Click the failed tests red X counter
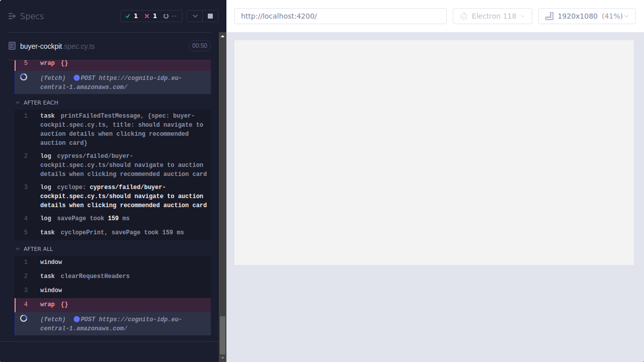This screenshot has height=362, width=644. (151, 16)
